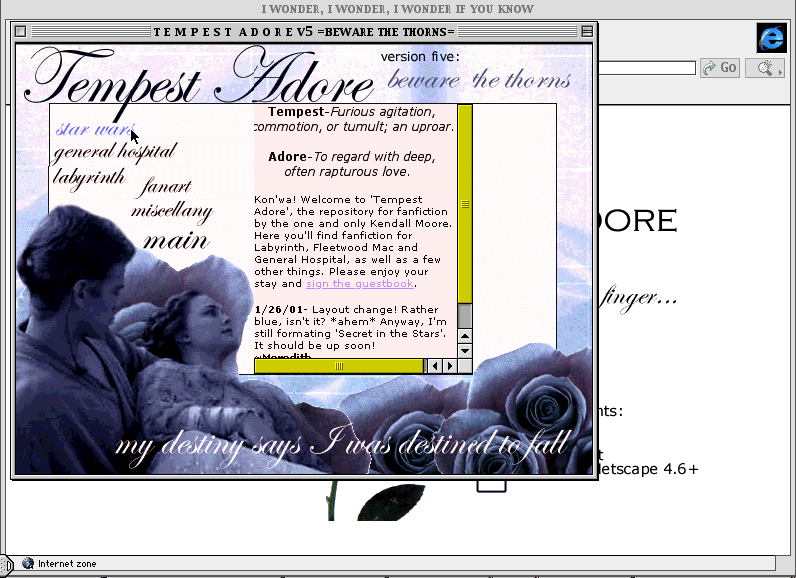796x578 pixels.
Task: Click the vertical scrollbar up arrow
Action: coord(464,335)
